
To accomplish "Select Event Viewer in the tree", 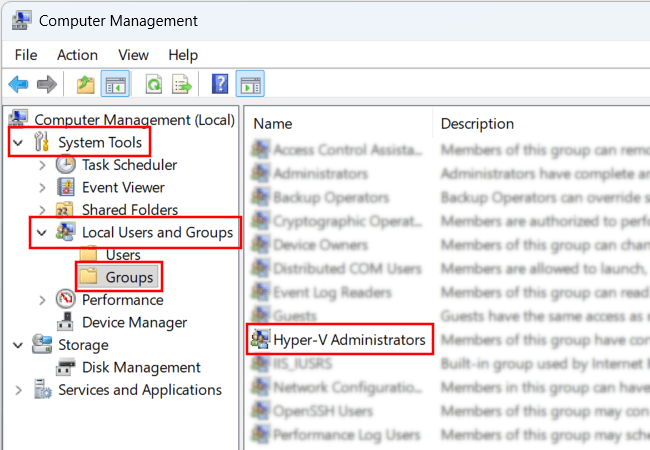I will pos(123,187).
